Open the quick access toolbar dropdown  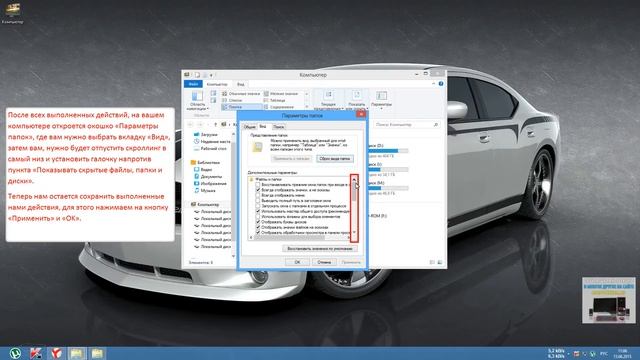[211, 75]
